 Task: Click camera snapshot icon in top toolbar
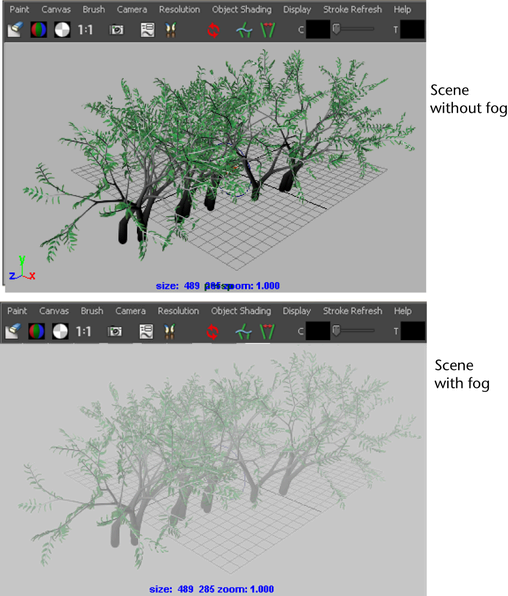coord(117,30)
